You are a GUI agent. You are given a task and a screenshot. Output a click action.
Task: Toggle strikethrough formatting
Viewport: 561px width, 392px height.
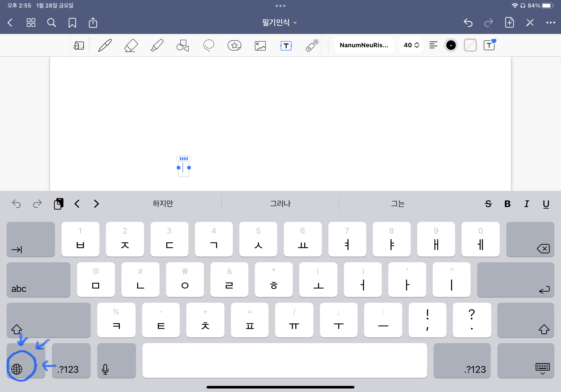pos(488,204)
